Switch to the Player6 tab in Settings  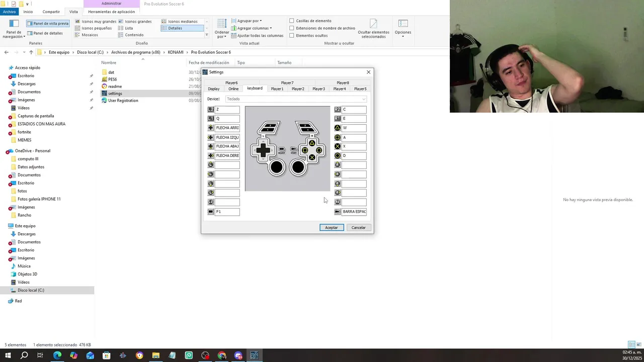tap(231, 82)
